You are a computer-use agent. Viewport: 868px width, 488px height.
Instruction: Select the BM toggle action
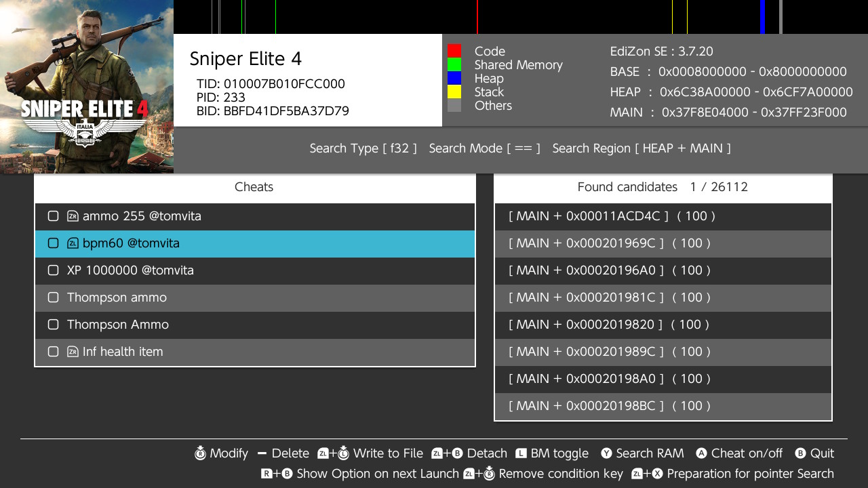(x=559, y=453)
